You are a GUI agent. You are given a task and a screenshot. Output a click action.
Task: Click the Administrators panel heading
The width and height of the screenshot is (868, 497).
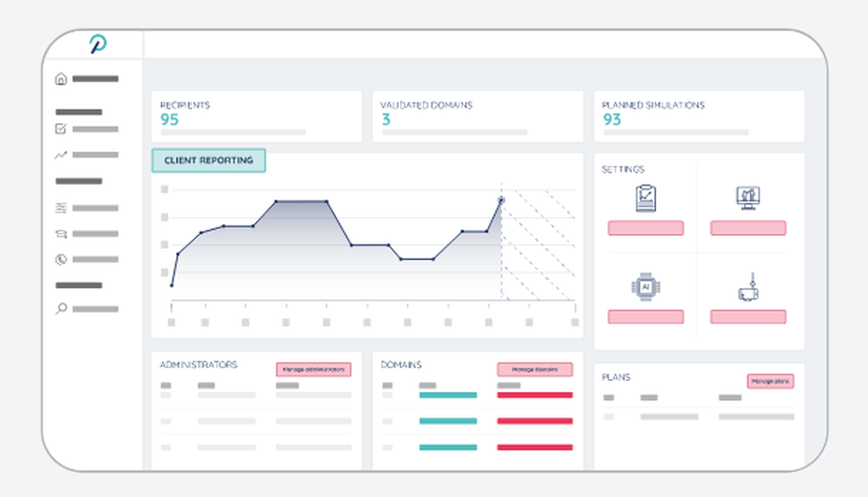(198, 364)
